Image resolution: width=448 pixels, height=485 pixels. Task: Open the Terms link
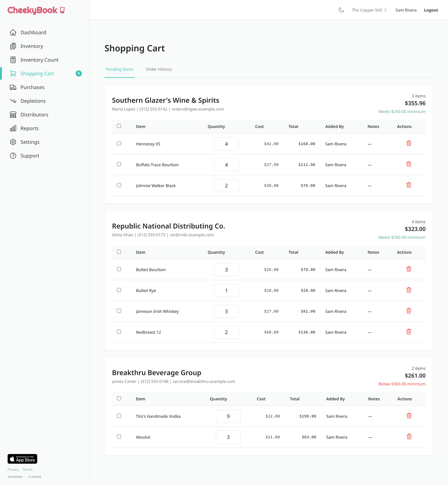27,469
